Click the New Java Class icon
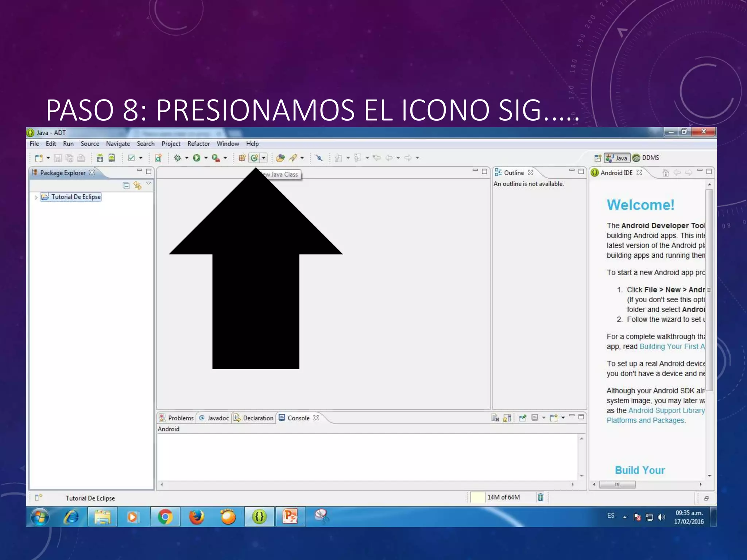 pos(254,158)
